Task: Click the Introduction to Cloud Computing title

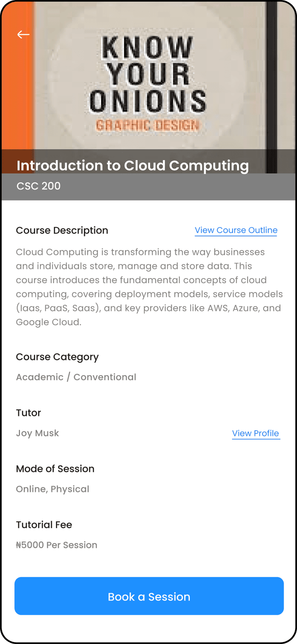Action: [133, 166]
